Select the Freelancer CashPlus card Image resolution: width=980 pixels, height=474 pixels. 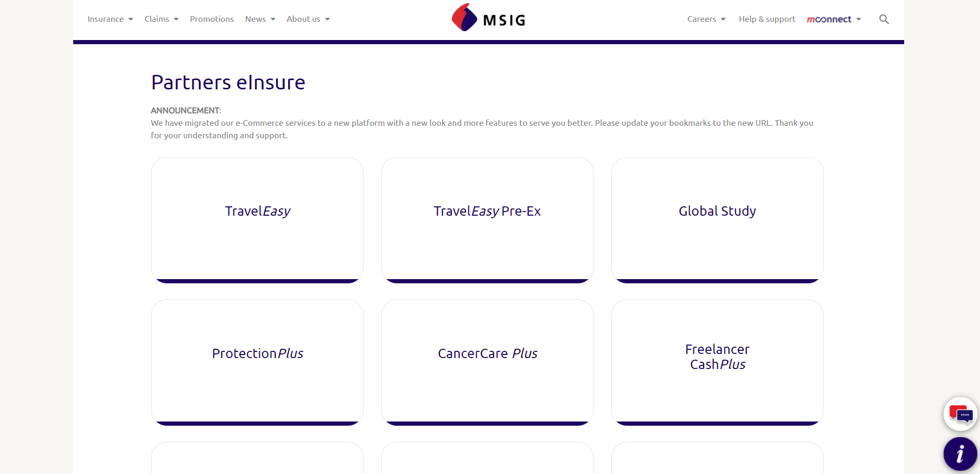pyautogui.click(x=717, y=362)
